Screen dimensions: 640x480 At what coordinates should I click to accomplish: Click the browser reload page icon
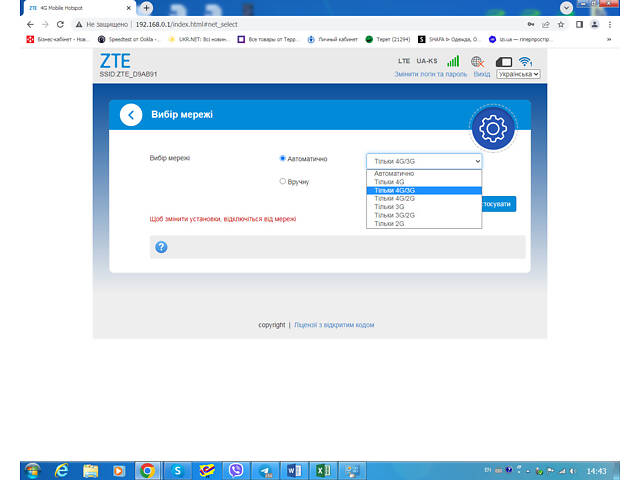(60, 23)
